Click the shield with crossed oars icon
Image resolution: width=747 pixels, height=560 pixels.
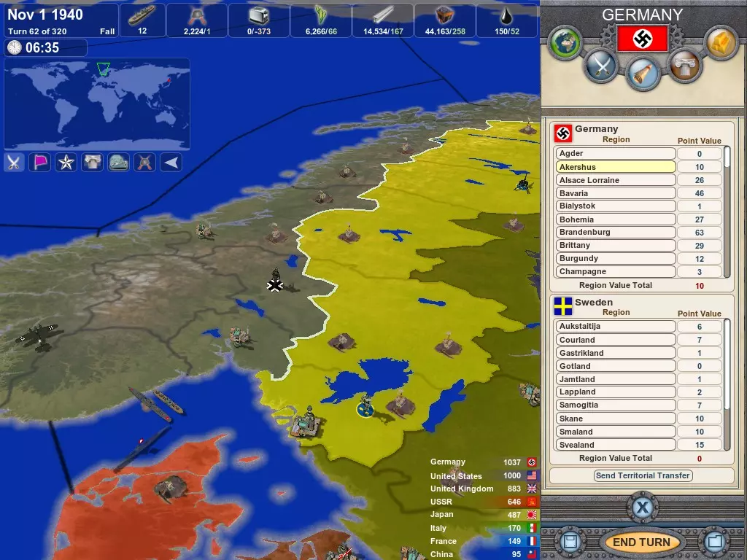click(145, 163)
